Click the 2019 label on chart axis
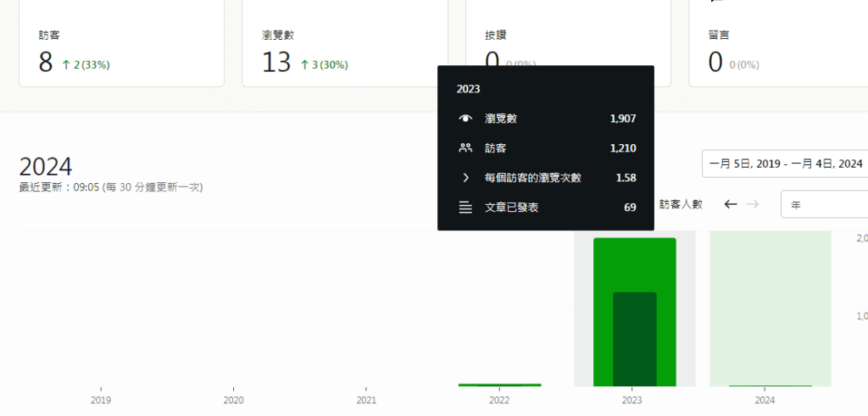Image resolution: width=868 pixels, height=416 pixels. pos(100,400)
